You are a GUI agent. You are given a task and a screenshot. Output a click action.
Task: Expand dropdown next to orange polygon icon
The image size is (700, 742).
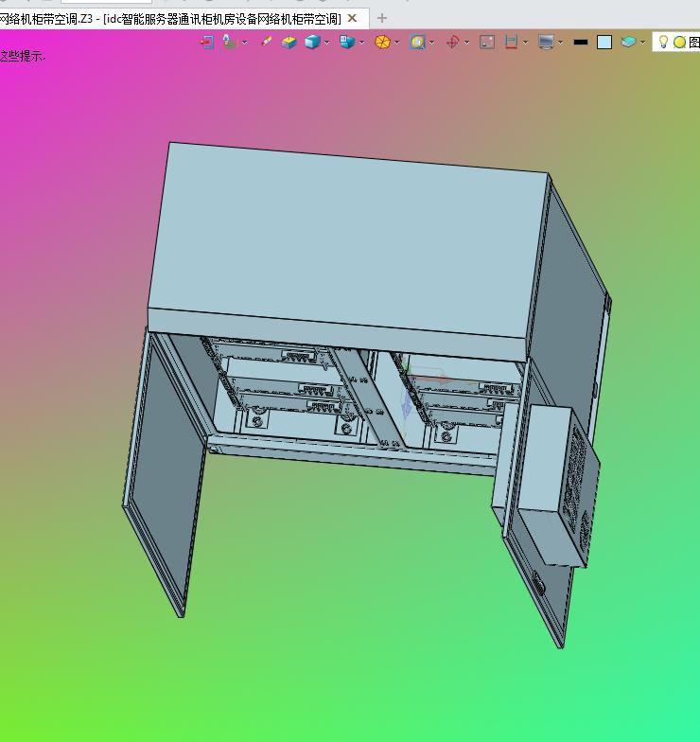[x=397, y=43]
